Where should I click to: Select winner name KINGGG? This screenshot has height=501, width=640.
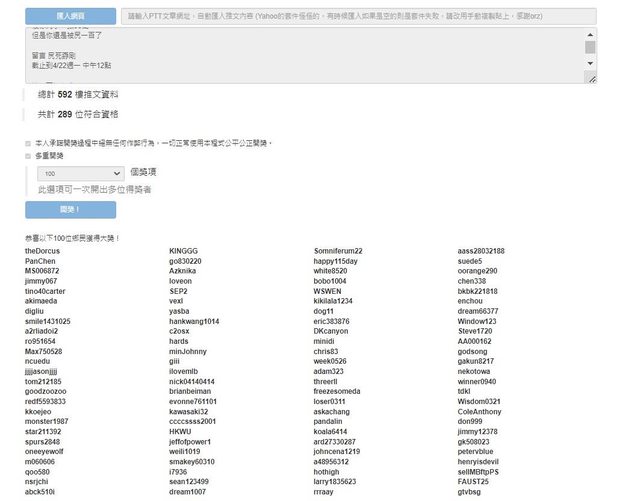tap(184, 251)
